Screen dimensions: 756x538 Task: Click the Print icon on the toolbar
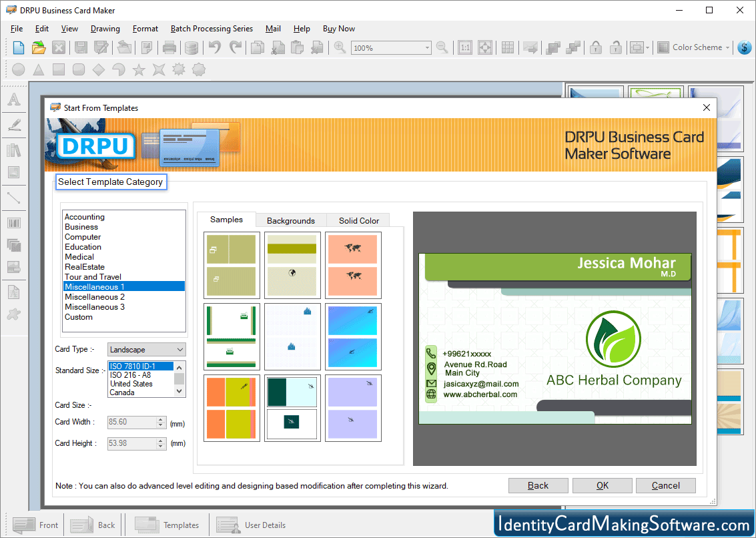(x=169, y=47)
